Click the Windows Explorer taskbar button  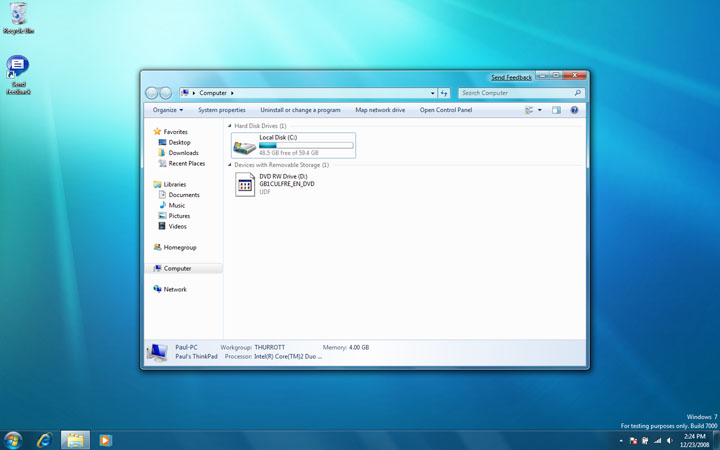pos(75,440)
